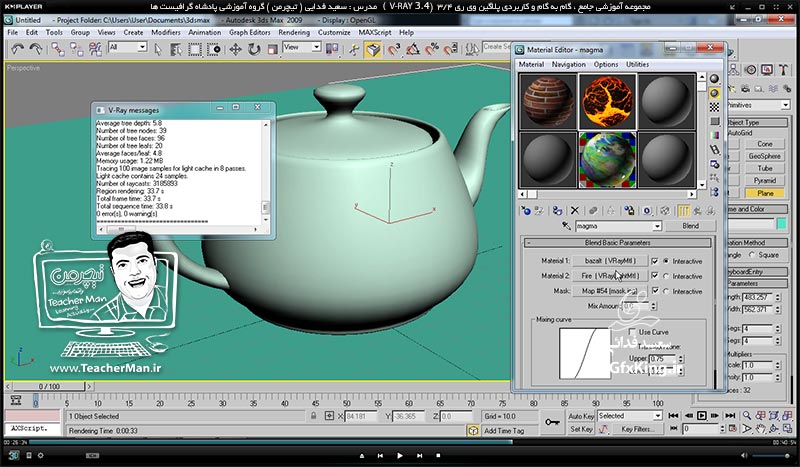Open Material Editor Navigation menu
This screenshot has height=467, width=800.
pyautogui.click(x=568, y=64)
